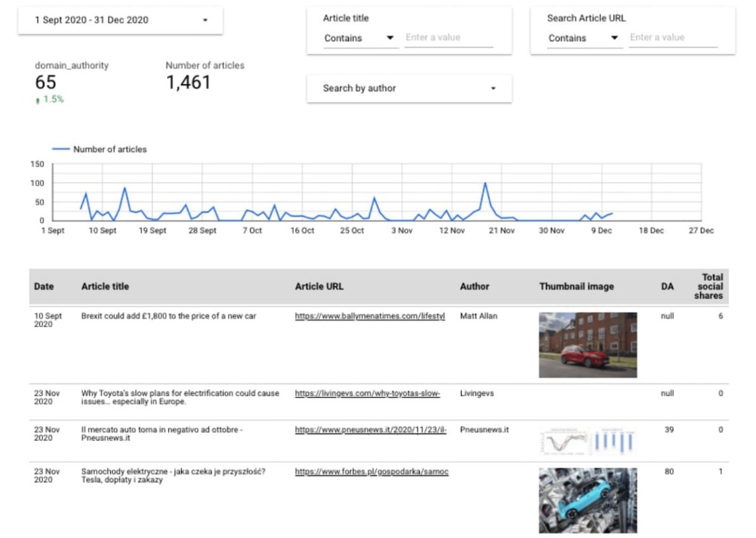Click Search Article URL value input field
This screenshot has height=538, width=756.
(x=672, y=38)
